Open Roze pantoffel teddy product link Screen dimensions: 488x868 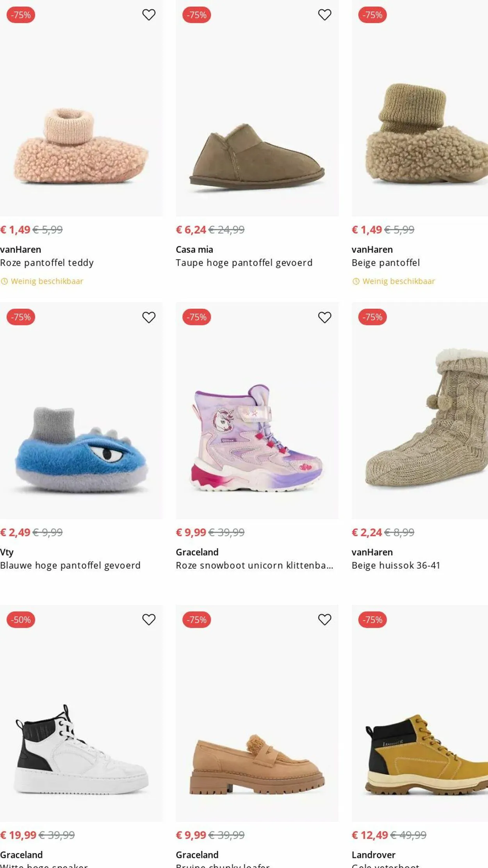[47, 263]
